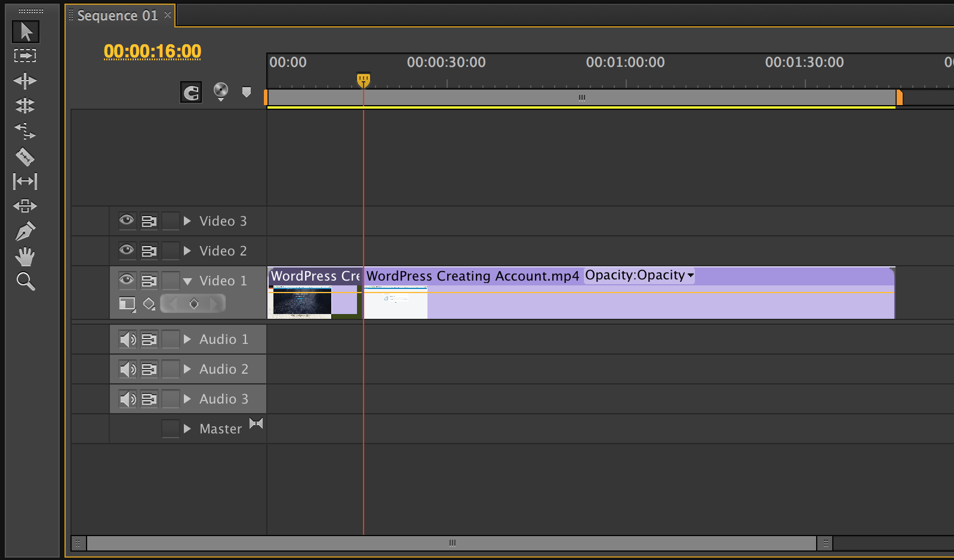This screenshot has width=954, height=560.
Task: Click the yellow playhead marker
Action: point(363,79)
